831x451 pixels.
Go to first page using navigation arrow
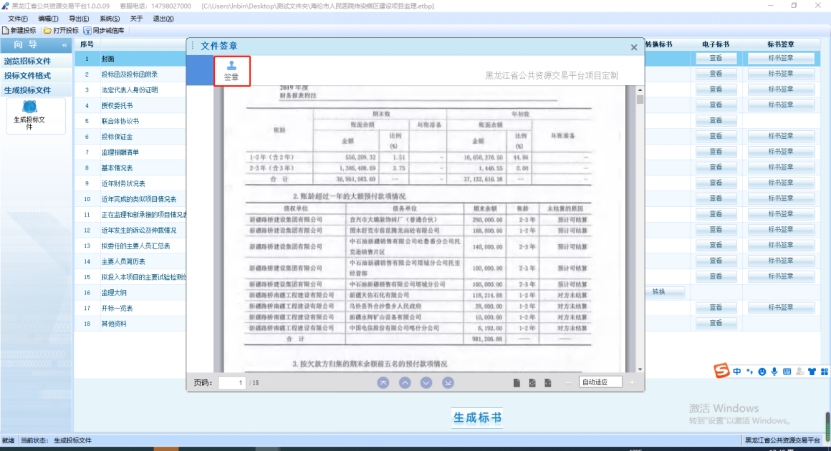coord(382,382)
